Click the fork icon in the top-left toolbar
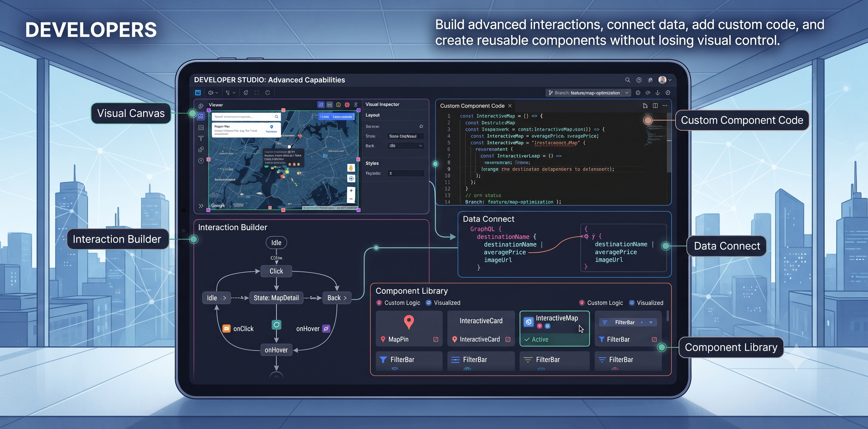Screen dimensions: 868x429 (x=228, y=93)
